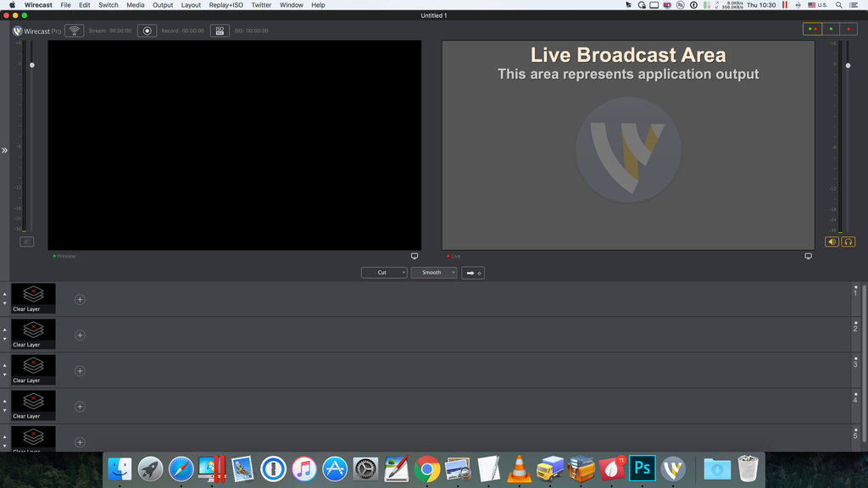Image resolution: width=868 pixels, height=488 pixels.
Task: Click the Live output display icon
Action: [x=809, y=255]
